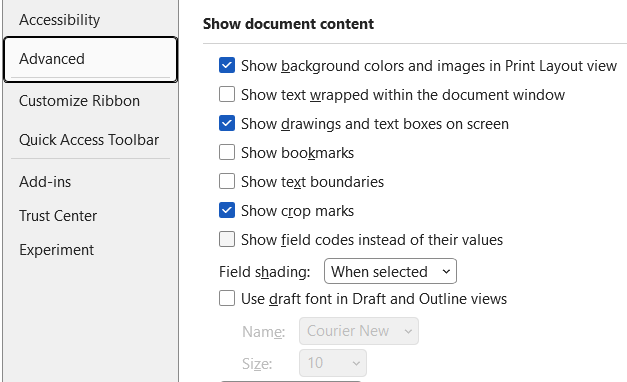The height and width of the screenshot is (382, 627).
Task: Open the Accessibility options category
Action: coord(60,20)
